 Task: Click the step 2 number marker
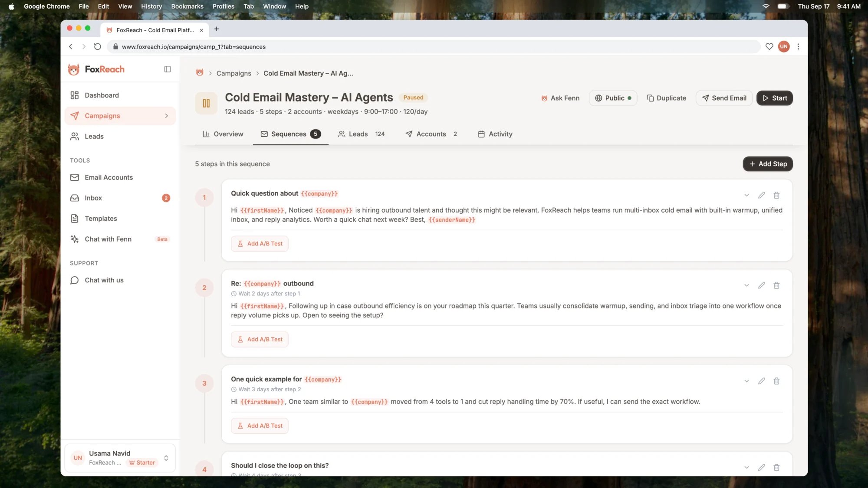(204, 288)
